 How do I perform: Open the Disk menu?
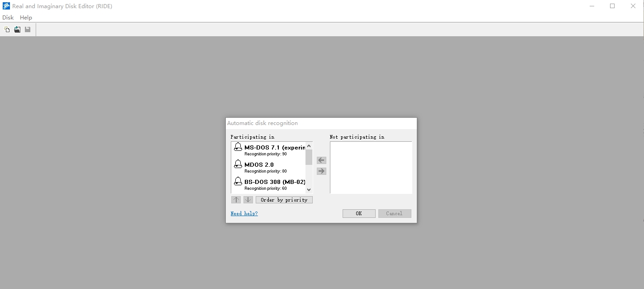coord(8,17)
